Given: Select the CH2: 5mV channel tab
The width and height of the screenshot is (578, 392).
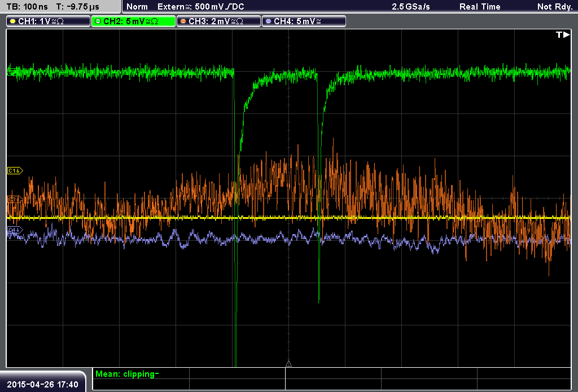Looking at the screenshot, I should (x=133, y=21).
